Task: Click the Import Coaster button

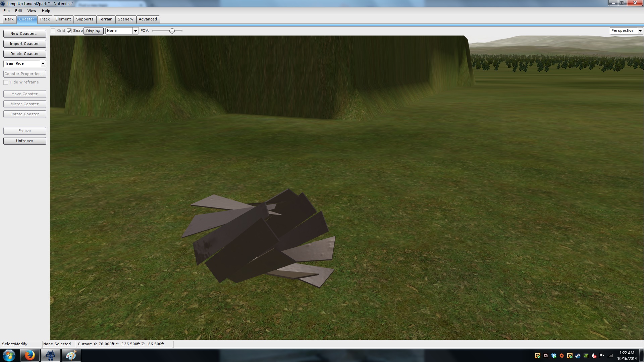Action: [x=24, y=44]
